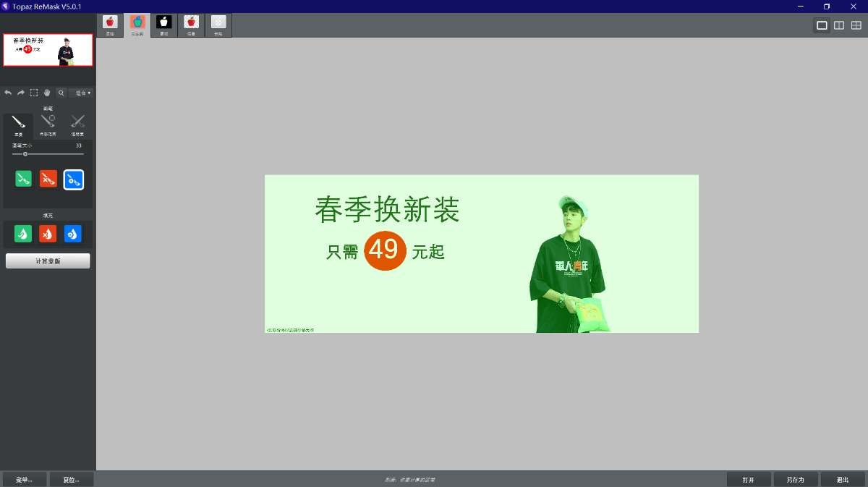
Task: Open the zoom fit dropdown
Action: [81, 93]
